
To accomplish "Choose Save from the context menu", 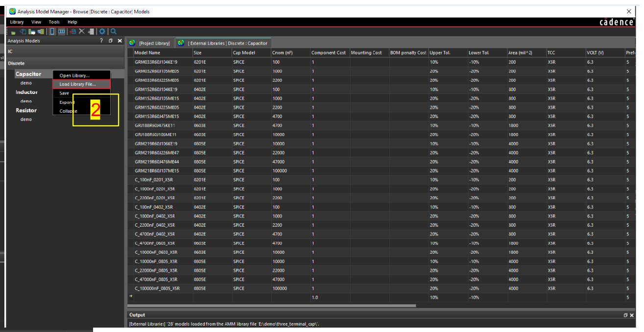I will click(81, 93).
